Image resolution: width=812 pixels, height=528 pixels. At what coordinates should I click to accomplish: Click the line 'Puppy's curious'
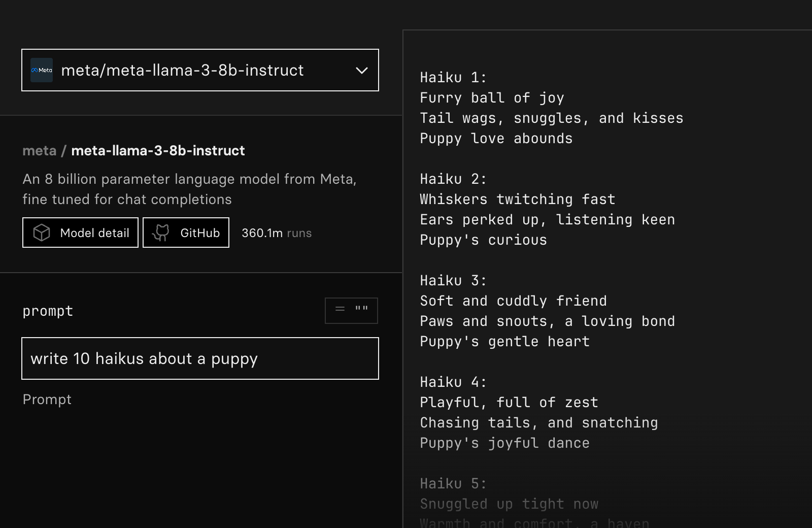pyautogui.click(x=483, y=240)
